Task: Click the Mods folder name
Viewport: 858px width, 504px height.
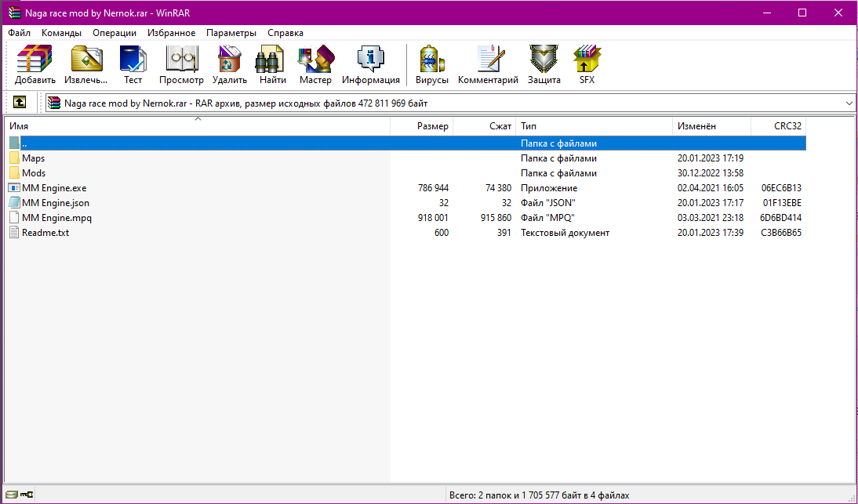Action: 34,172
